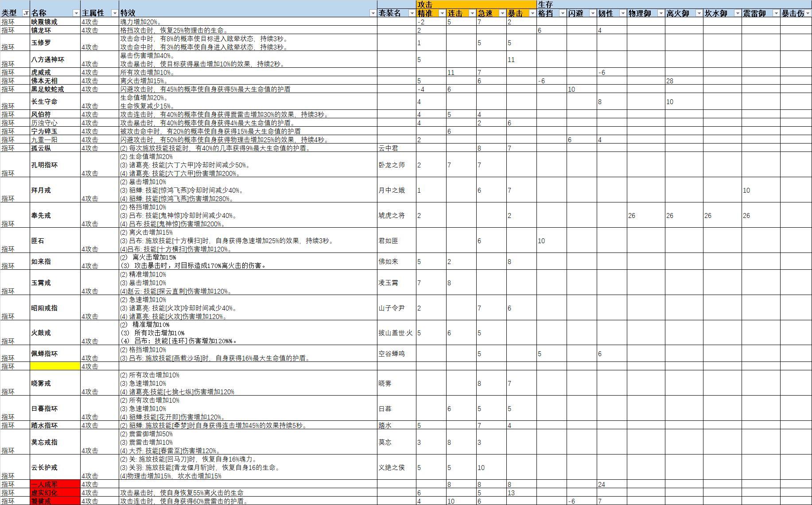The height and width of the screenshot is (505, 812).
Task: Click the name cell 晓雾戒
Action: tap(55, 383)
